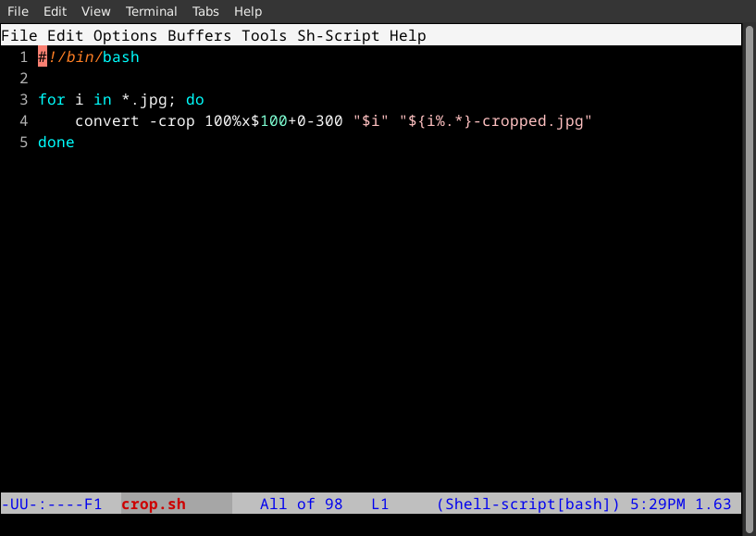Place cursor on the done keyword
The height and width of the screenshot is (536, 756).
(x=56, y=142)
